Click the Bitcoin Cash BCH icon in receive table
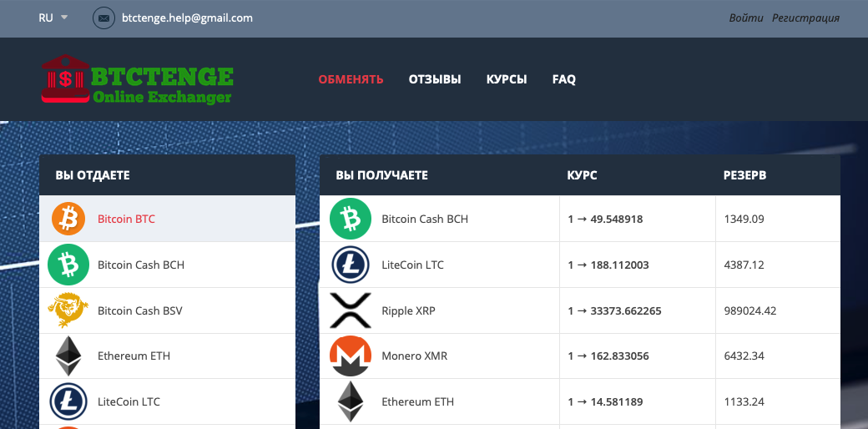This screenshot has height=429, width=868. pos(350,219)
